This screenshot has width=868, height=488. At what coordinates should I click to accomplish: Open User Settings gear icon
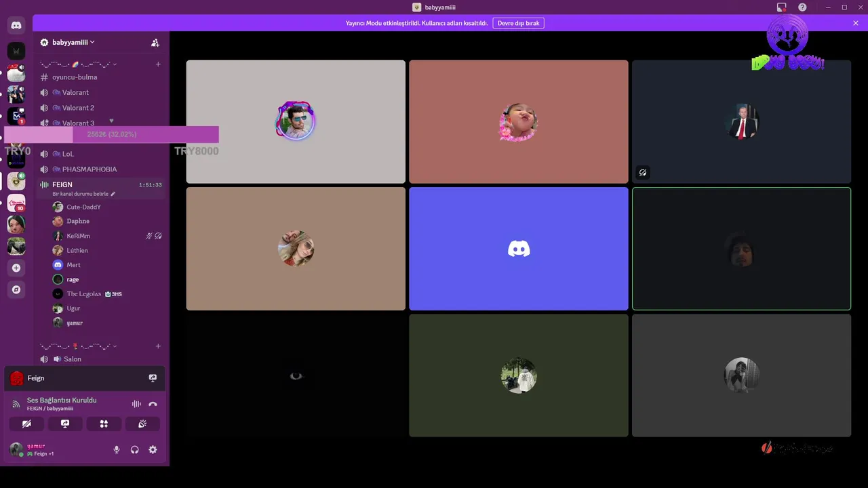click(153, 449)
